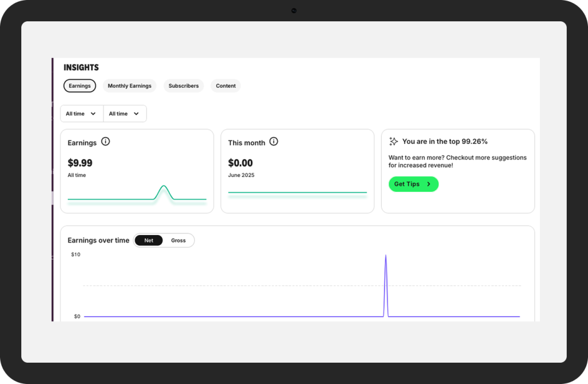
Task: Go to the Monthly Earnings tab
Action: click(x=130, y=86)
